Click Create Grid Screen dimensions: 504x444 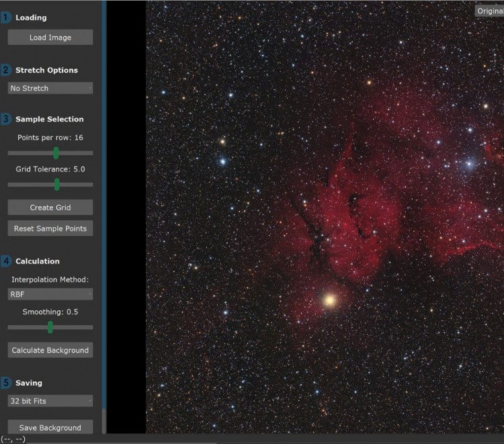[x=50, y=208]
